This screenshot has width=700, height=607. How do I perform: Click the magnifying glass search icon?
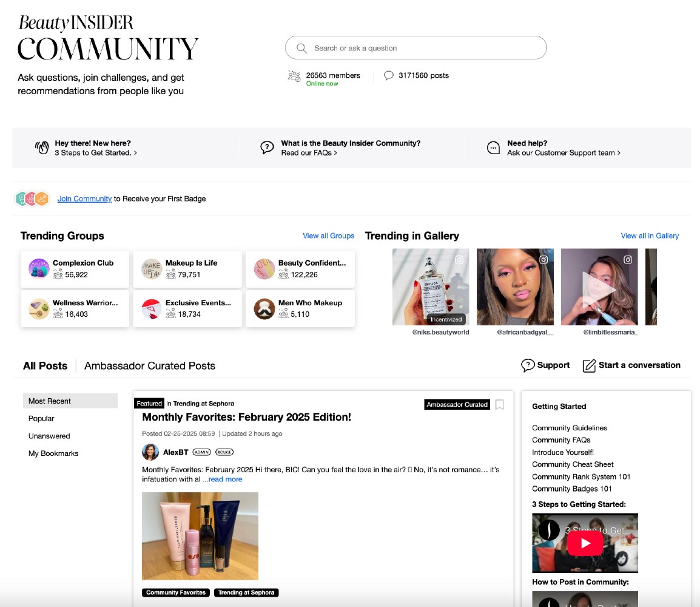[x=302, y=48]
